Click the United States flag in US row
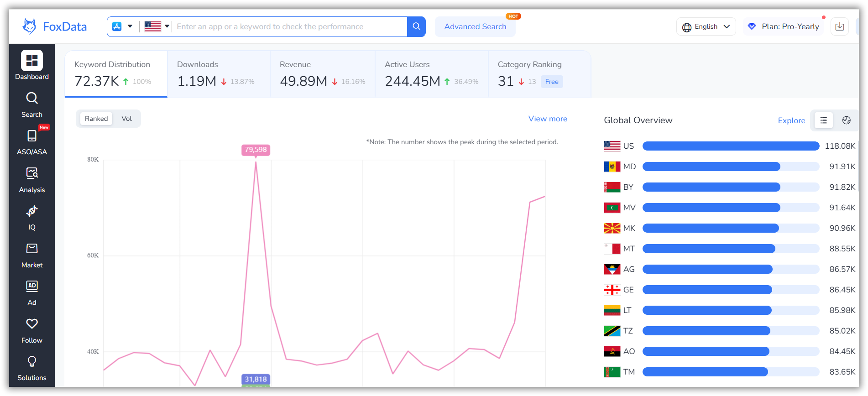868x396 pixels. (612, 146)
